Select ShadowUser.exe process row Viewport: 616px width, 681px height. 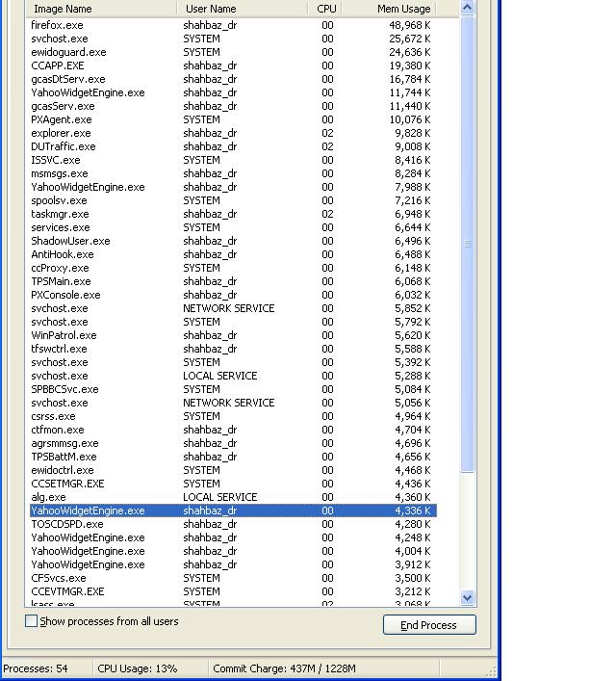[233, 241]
